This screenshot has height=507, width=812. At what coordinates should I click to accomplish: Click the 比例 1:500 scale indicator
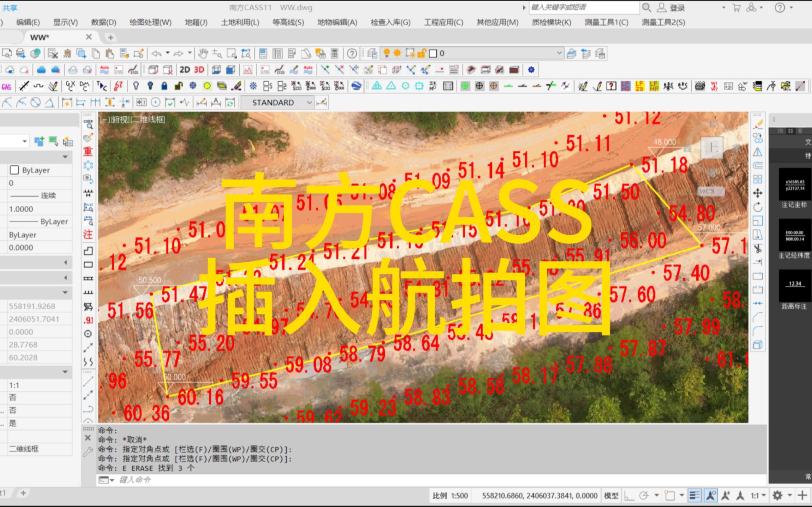click(450, 495)
